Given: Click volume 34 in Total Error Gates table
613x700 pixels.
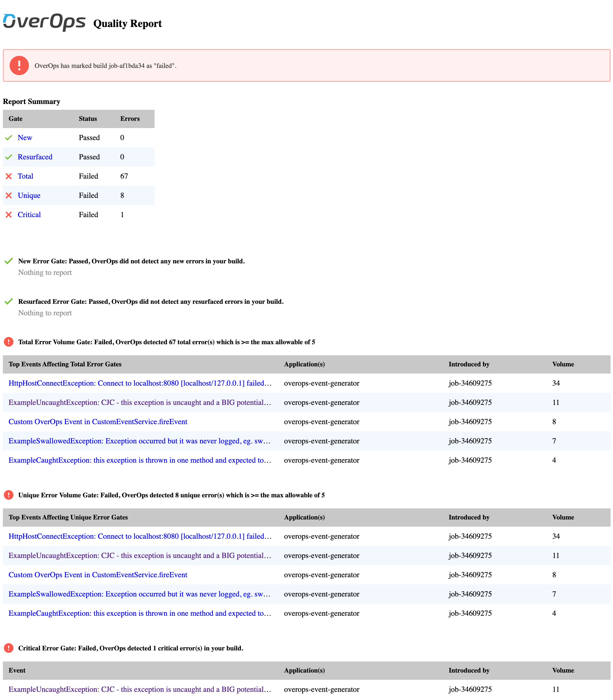Looking at the screenshot, I should pyautogui.click(x=556, y=383).
